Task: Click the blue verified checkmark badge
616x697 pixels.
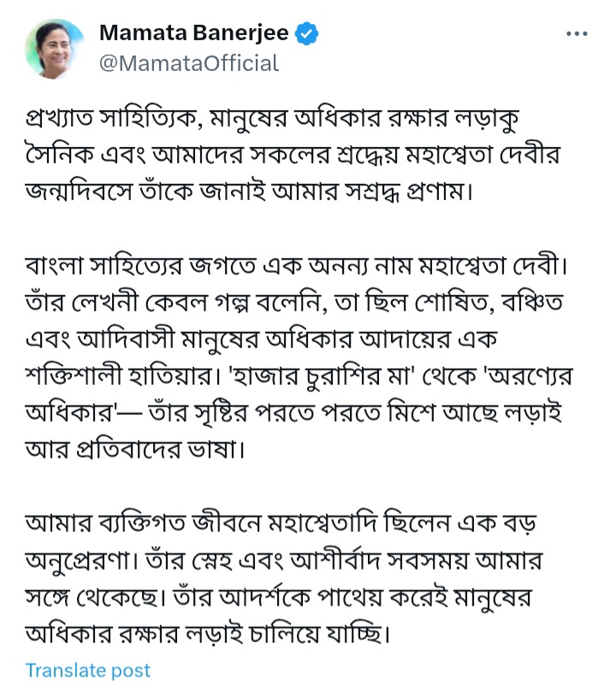Action: click(x=307, y=34)
